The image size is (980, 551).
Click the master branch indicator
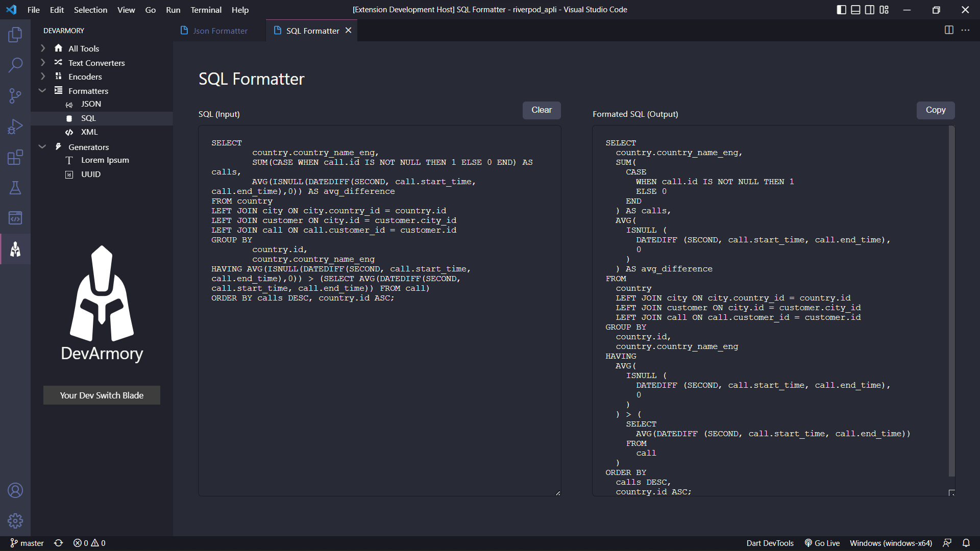click(x=27, y=543)
